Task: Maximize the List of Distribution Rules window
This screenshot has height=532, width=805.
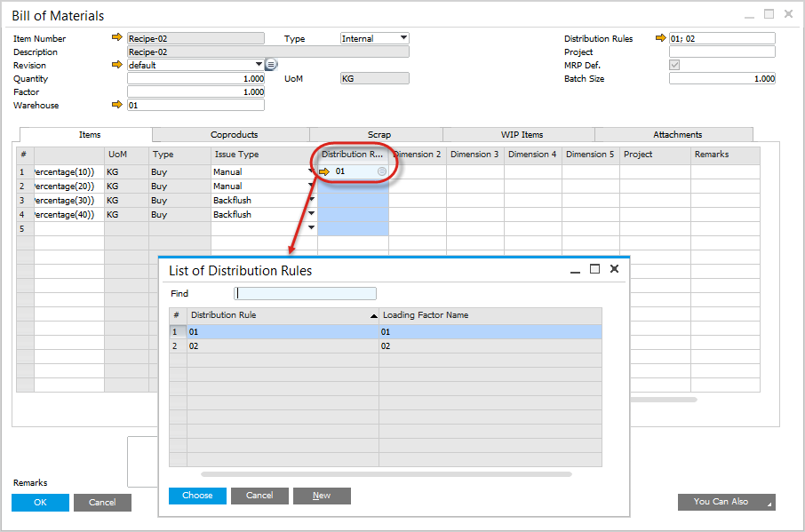Action: [x=594, y=269]
